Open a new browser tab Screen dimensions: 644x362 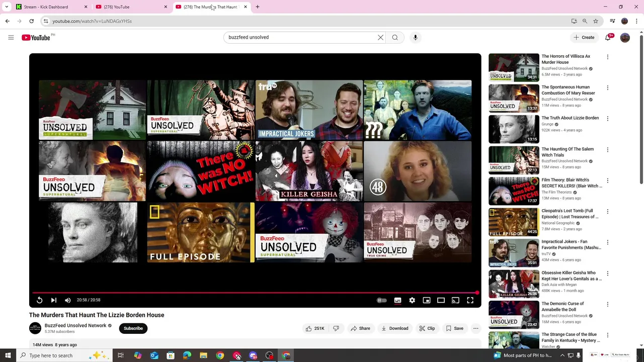[258, 7]
